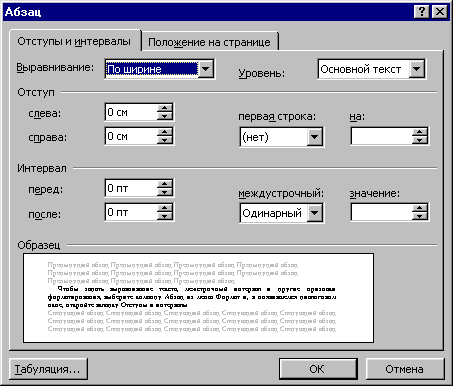Click the "Выравнивание:" label
This screenshot has height=386, width=453.
[x=55, y=68]
